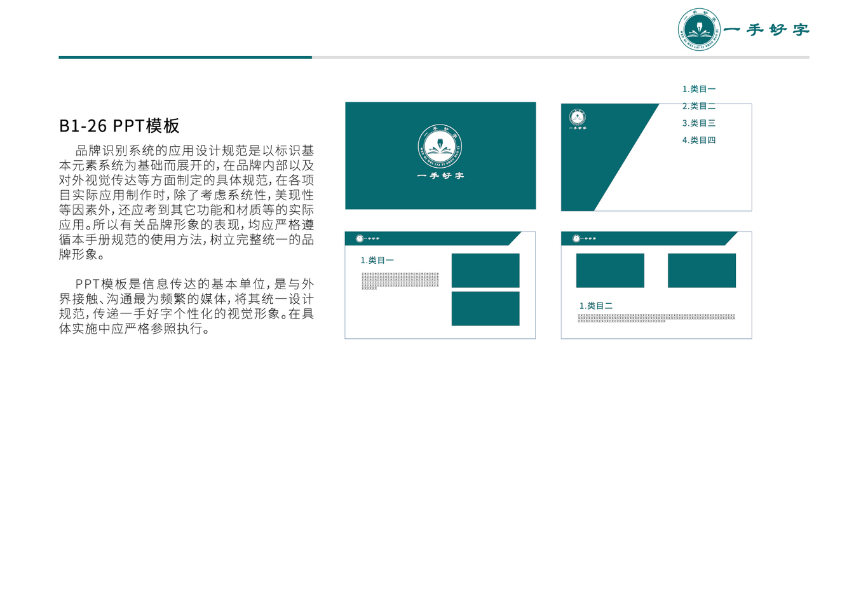The image size is (868, 614).
Task: Click the contents entry 4.类目四
Action: (699, 140)
